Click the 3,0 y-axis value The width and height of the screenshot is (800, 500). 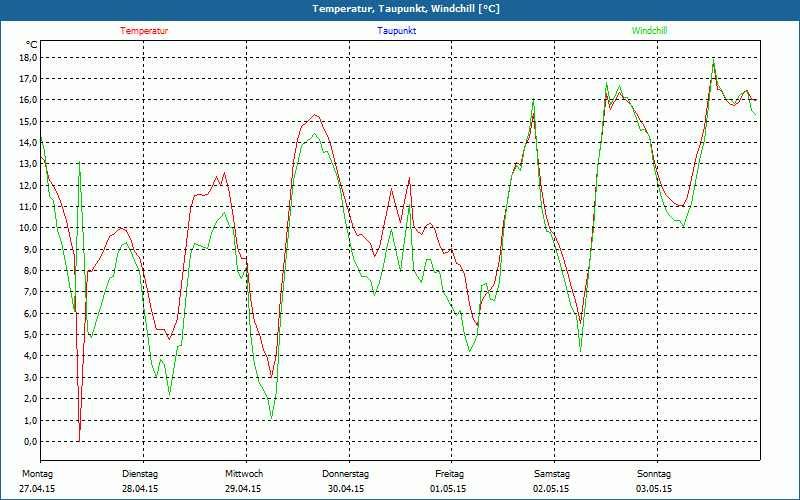[32, 378]
